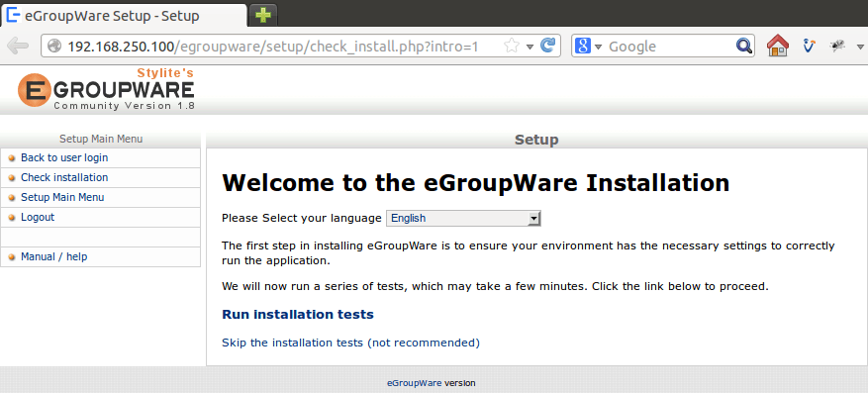The height and width of the screenshot is (393, 868).
Task: Click the orange bullet beside Check installation
Action: [x=12, y=178]
